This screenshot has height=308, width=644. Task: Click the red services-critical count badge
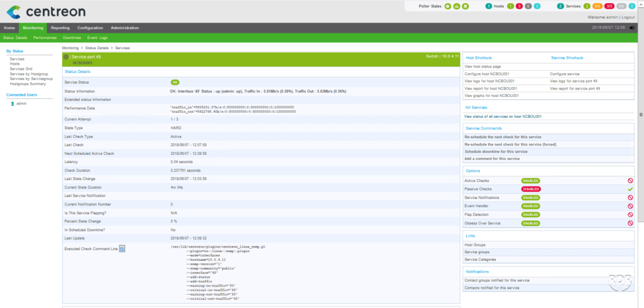[x=609, y=6]
